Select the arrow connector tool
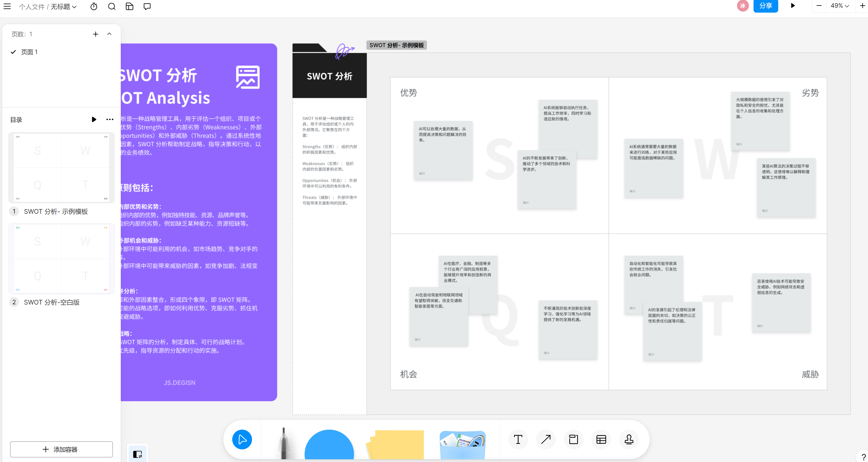This screenshot has height=462, width=868. [545, 439]
